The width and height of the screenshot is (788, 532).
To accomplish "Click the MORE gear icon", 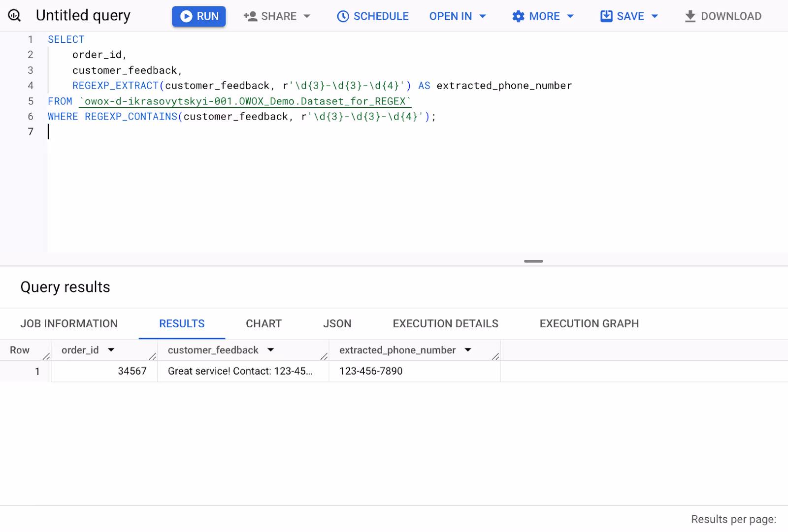I will (518, 16).
